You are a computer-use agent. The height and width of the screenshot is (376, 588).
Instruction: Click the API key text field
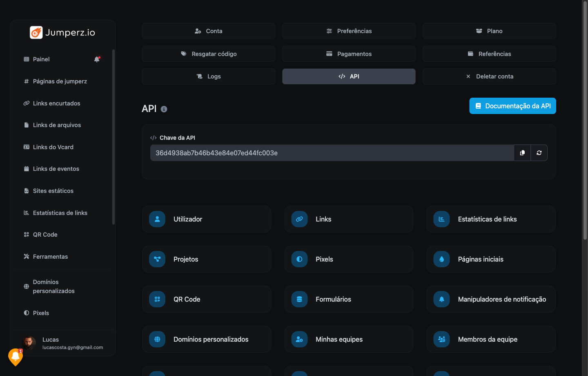(332, 153)
